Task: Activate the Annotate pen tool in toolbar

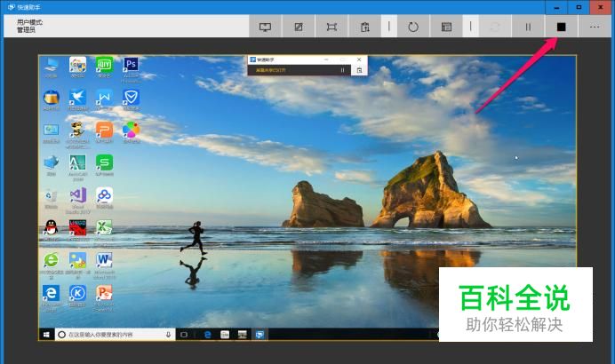Action: coord(299,27)
